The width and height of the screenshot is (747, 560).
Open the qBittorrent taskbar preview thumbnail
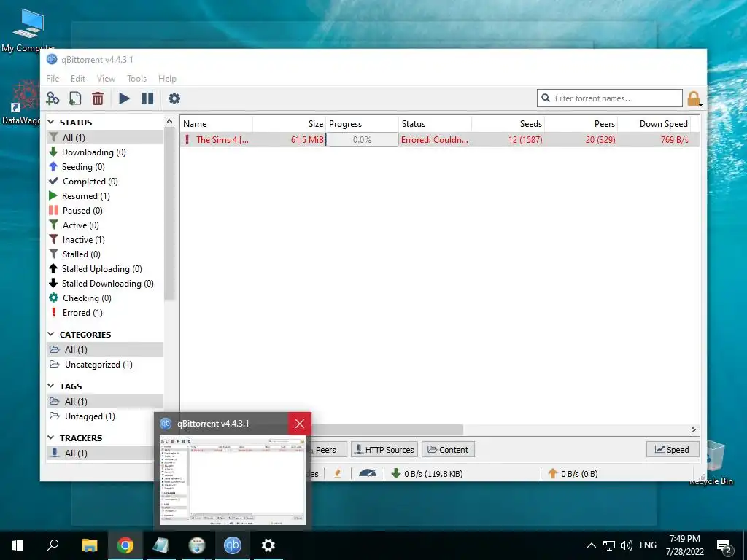(233, 480)
